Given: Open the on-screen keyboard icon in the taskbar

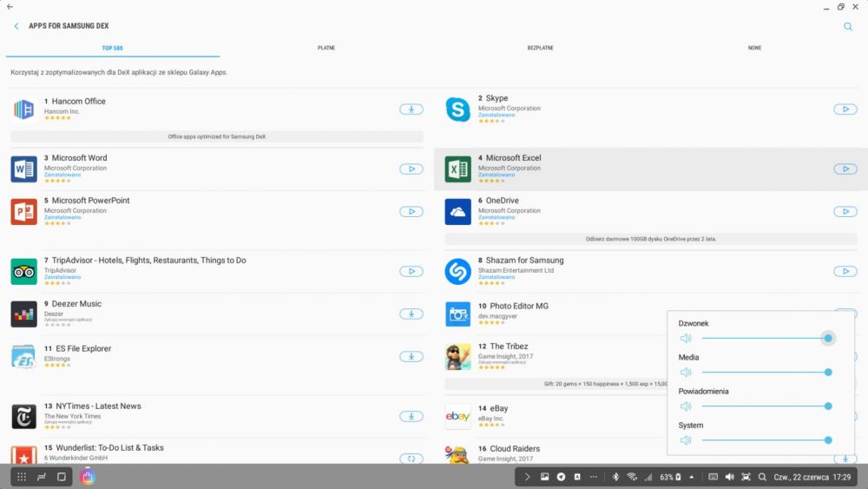Looking at the screenshot, I should coord(713,477).
